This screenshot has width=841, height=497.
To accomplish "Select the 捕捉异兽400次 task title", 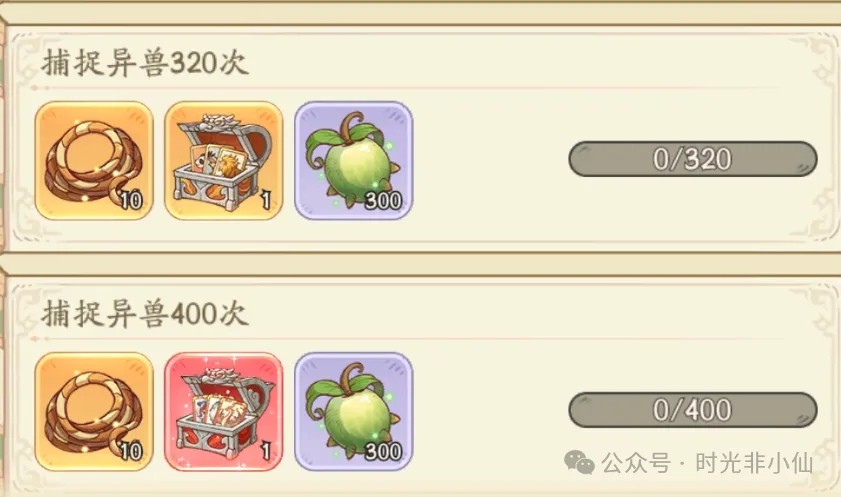I will click(144, 314).
